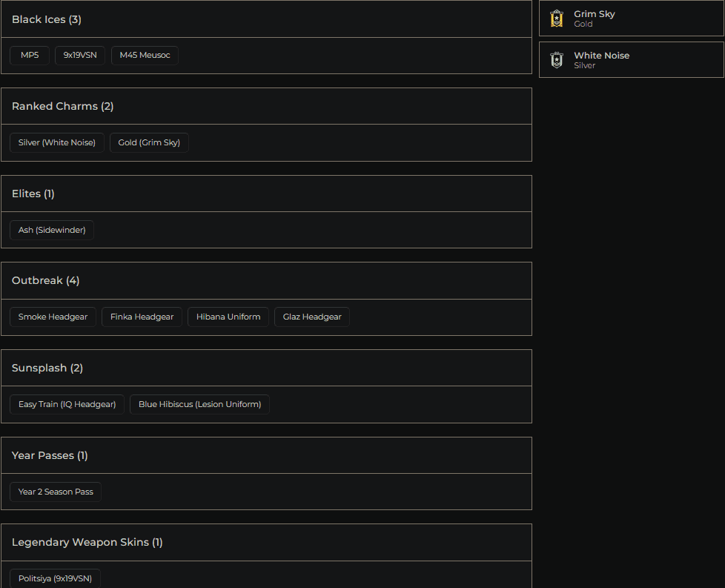This screenshot has width=725, height=588.
Task: Click the M45 Meusoc tag
Action: [145, 56]
